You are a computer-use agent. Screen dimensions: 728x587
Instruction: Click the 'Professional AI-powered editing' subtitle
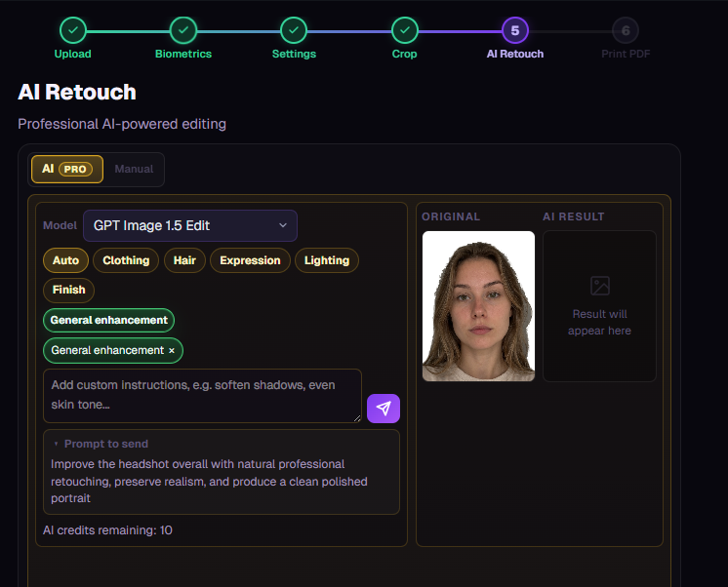pyautogui.click(x=122, y=124)
